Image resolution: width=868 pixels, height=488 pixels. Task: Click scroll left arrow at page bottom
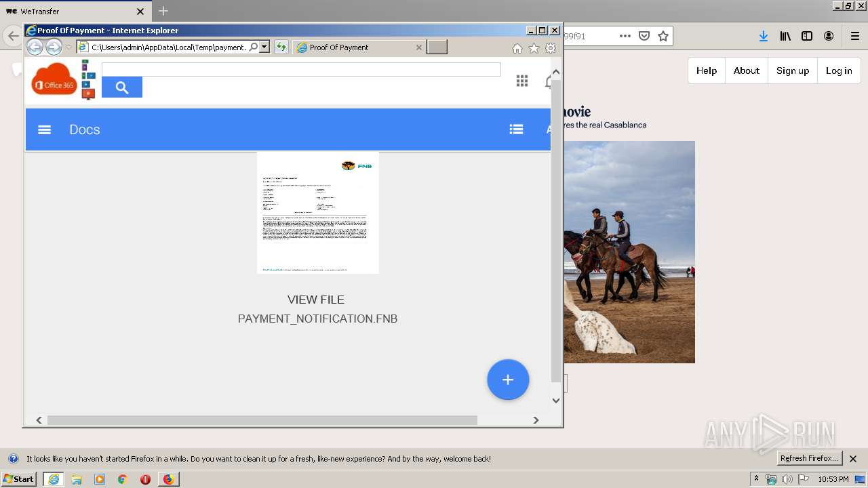39,420
